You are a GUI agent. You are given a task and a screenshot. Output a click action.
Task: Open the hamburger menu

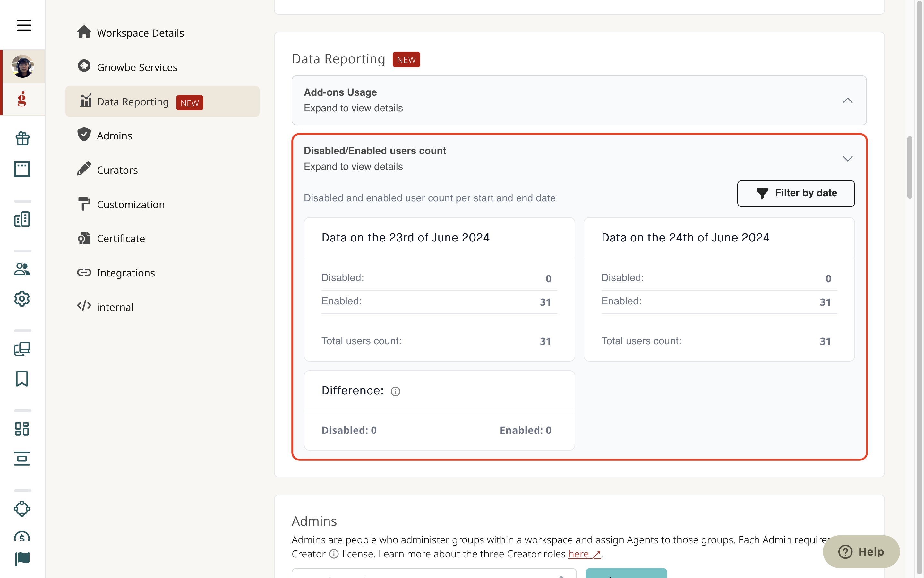24,25
